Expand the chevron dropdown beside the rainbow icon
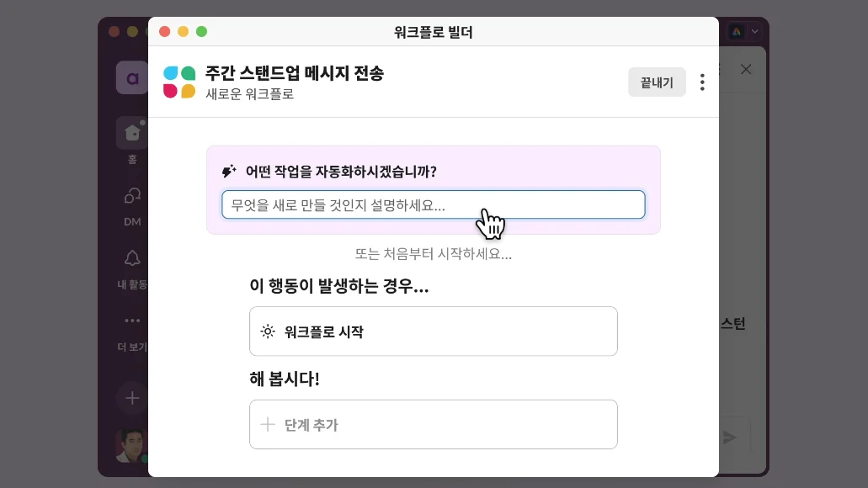 (x=754, y=32)
